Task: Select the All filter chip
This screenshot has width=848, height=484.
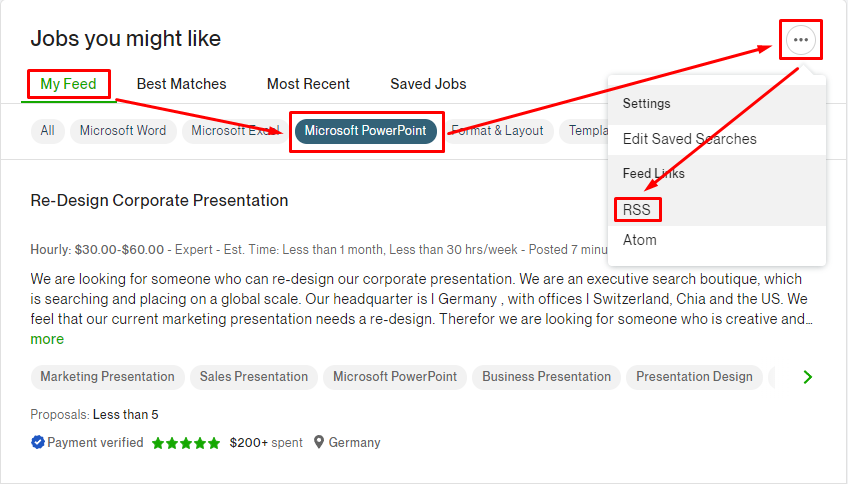Action: coord(48,131)
